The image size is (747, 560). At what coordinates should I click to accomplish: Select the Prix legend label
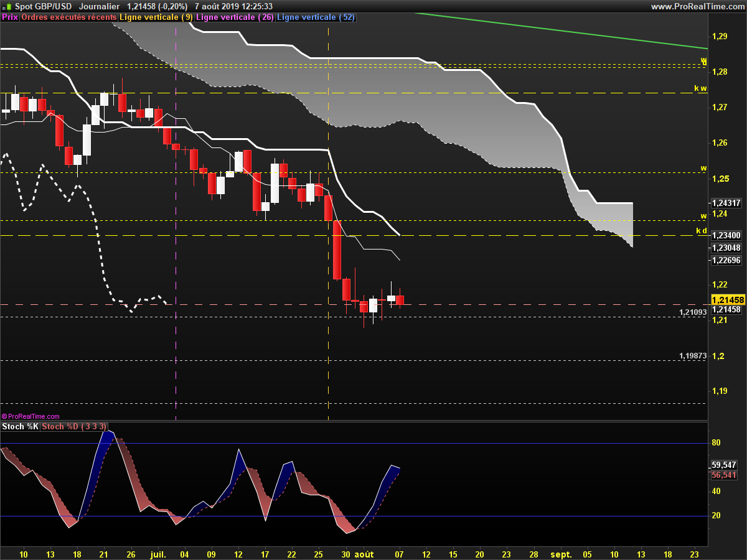[10, 17]
